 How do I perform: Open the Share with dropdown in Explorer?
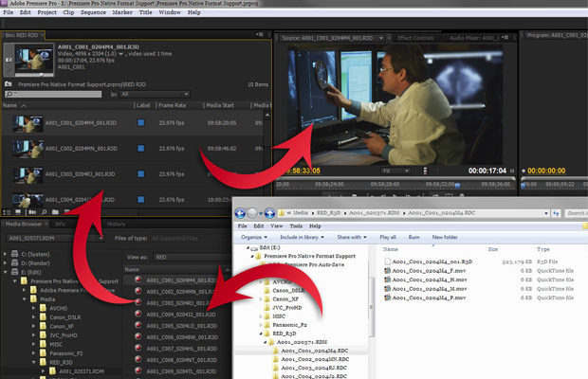(352, 237)
